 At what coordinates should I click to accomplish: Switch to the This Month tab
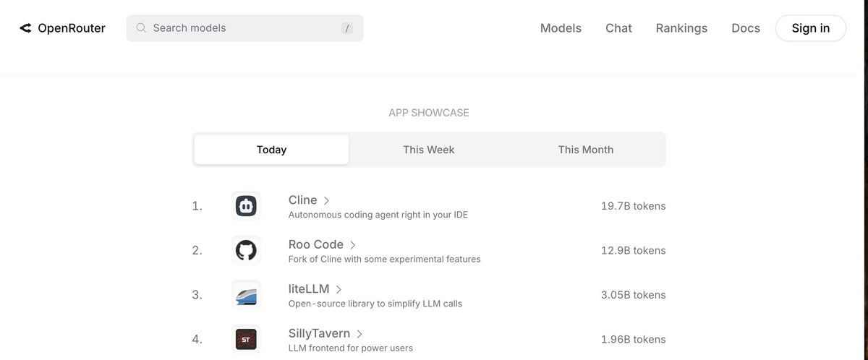click(586, 150)
